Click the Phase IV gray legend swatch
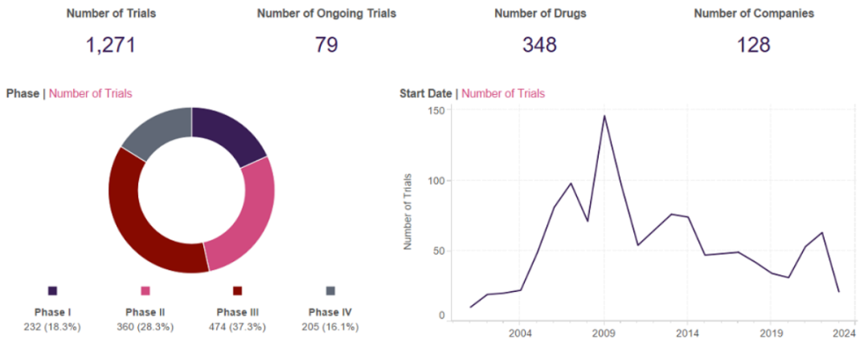The width and height of the screenshot is (868, 349). point(330,290)
